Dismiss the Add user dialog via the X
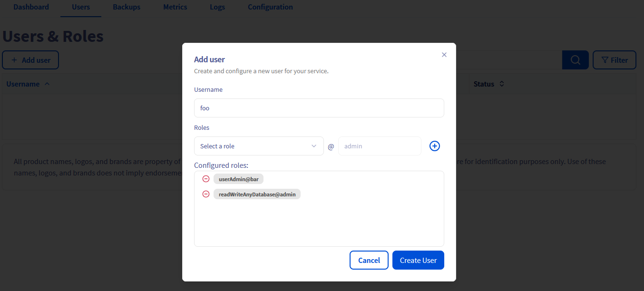644x291 pixels. point(444,55)
